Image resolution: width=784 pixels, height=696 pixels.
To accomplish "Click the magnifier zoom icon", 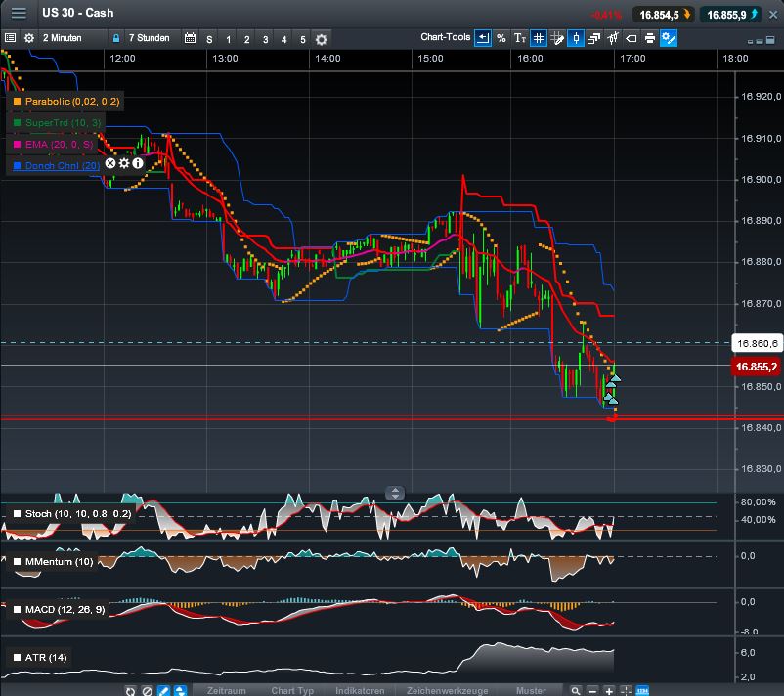I will pyautogui.click(x=576, y=690).
